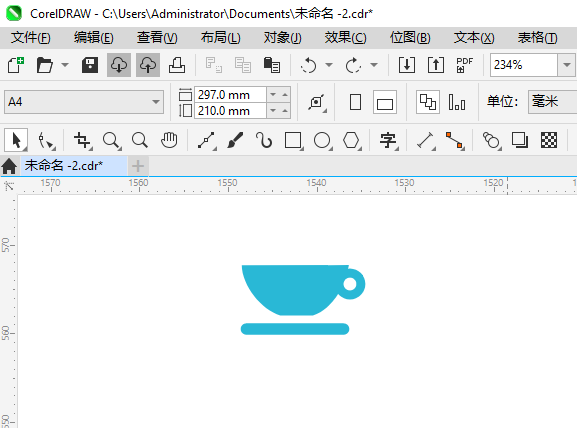The height and width of the screenshot is (428, 577).
Task: Click the page height 210.0 mm field
Action: tap(230, 111)
